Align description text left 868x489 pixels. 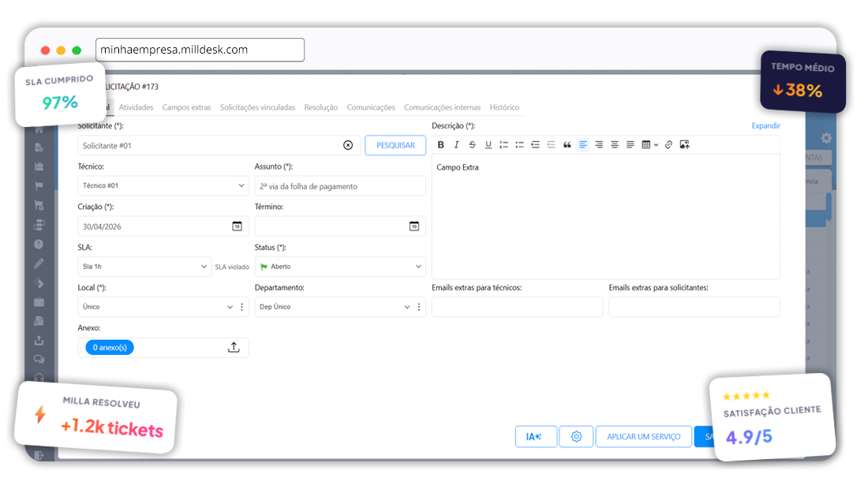coord(583,145)
